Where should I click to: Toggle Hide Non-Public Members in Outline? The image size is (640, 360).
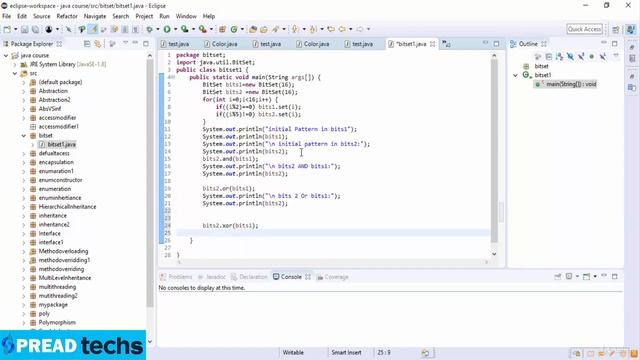click(x=591, y=56)
